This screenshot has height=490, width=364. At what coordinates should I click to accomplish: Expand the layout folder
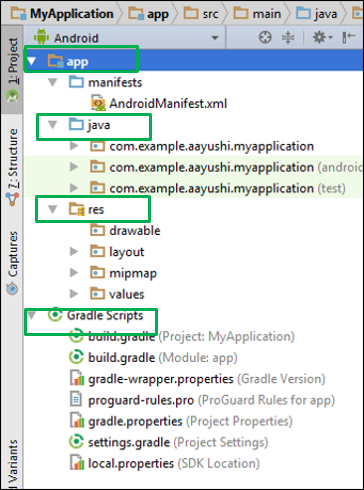coord(74,252)
